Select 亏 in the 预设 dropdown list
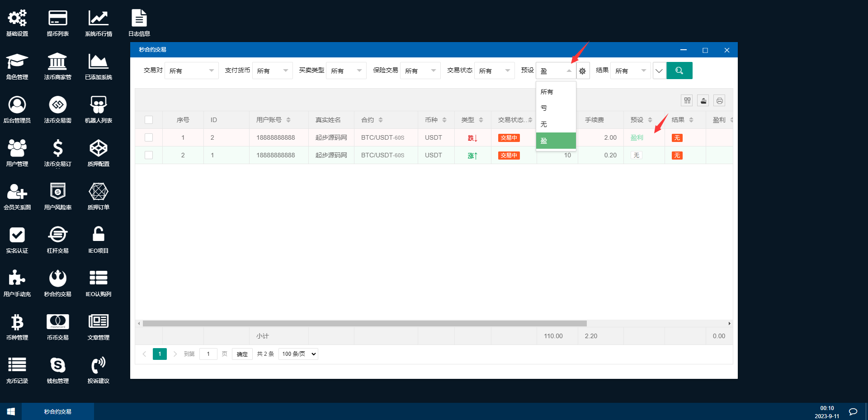This screenshot has width=868, height=420. coord(556,108)
